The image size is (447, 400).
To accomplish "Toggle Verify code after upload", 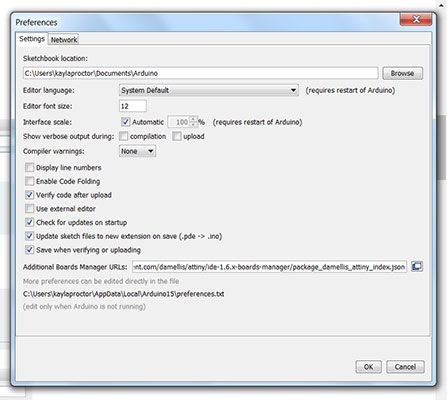I will 30,195.
